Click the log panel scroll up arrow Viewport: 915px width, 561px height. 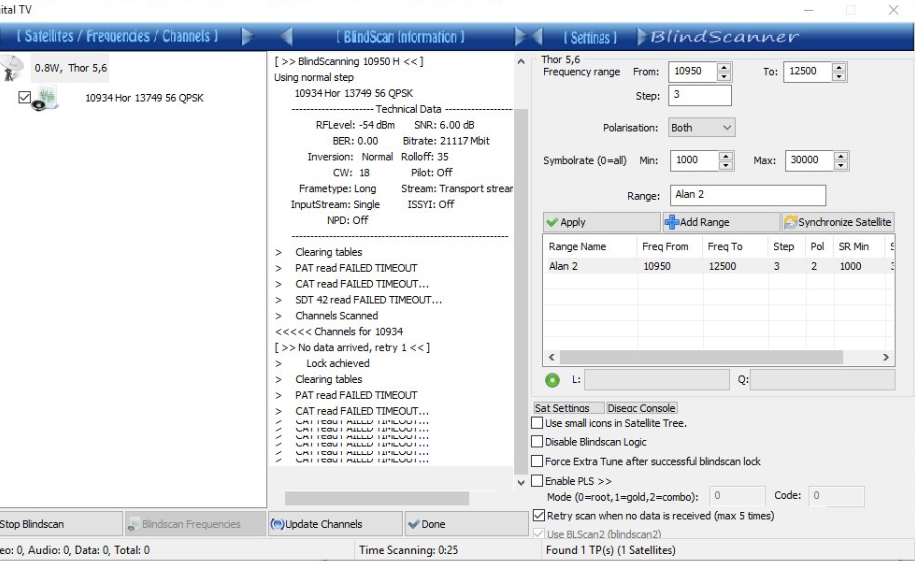pyautogui.click(x=521, y=61)
